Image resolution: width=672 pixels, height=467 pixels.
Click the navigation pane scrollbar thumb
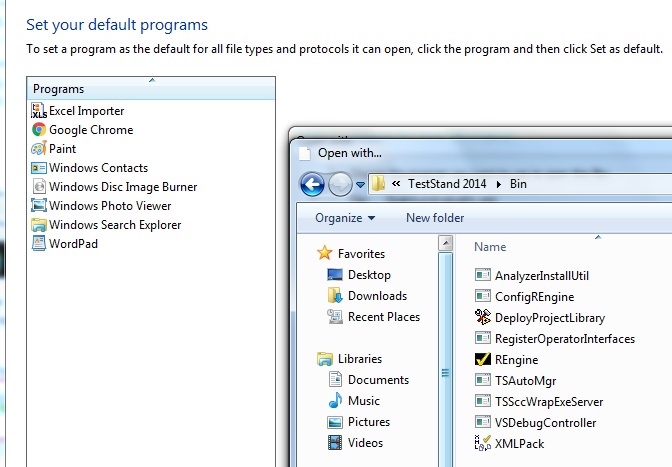446,372
